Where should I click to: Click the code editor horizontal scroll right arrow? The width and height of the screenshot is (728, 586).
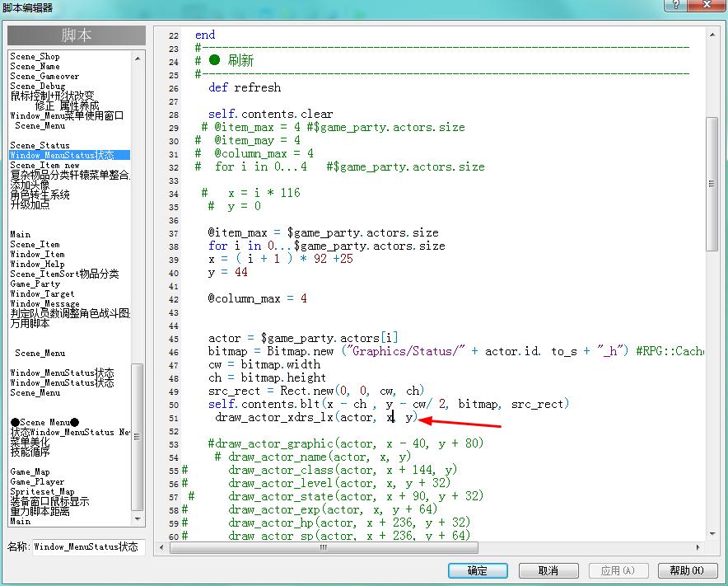(x=698, y=547)
